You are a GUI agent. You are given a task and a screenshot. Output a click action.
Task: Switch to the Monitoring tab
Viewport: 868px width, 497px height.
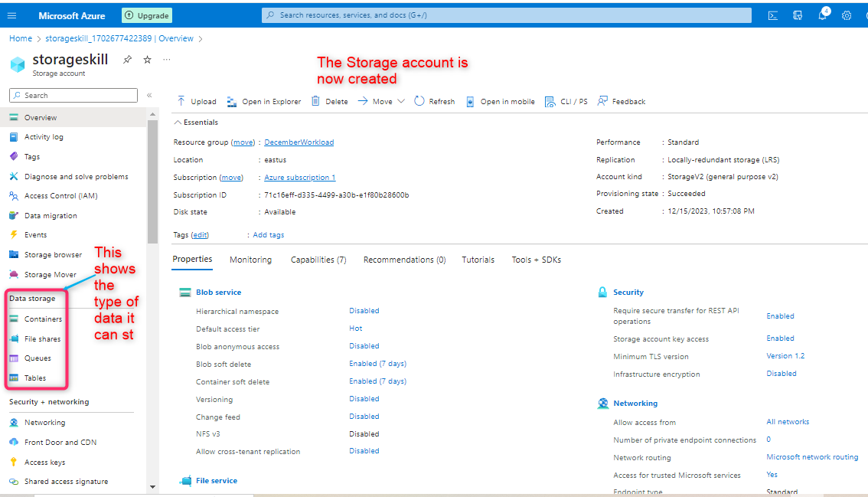(x=251, y=260)
